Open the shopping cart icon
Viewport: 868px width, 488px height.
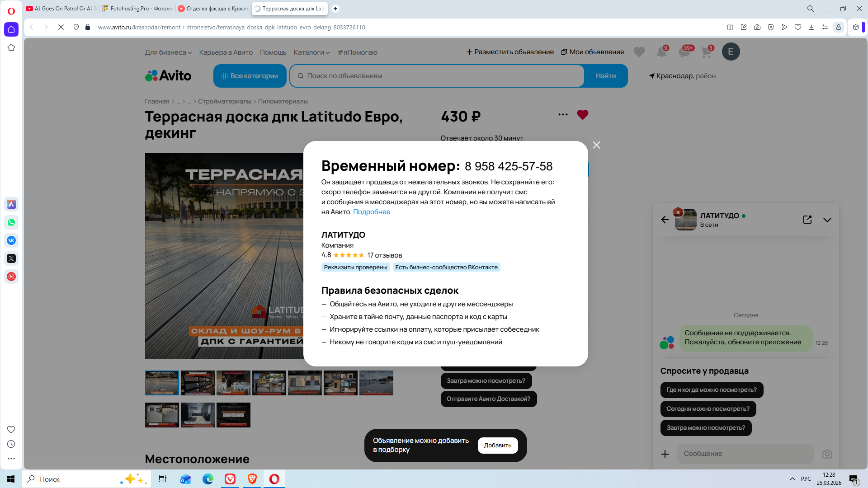706,52
